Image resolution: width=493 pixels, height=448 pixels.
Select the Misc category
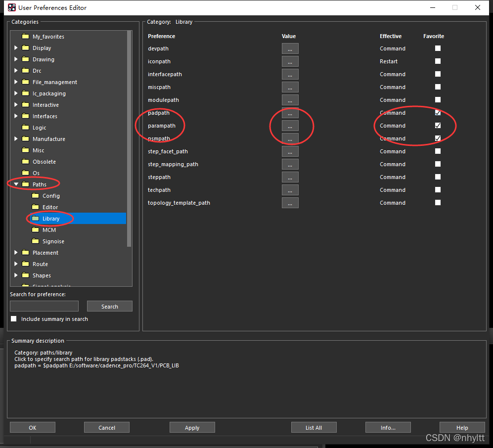tap(39, 150)
